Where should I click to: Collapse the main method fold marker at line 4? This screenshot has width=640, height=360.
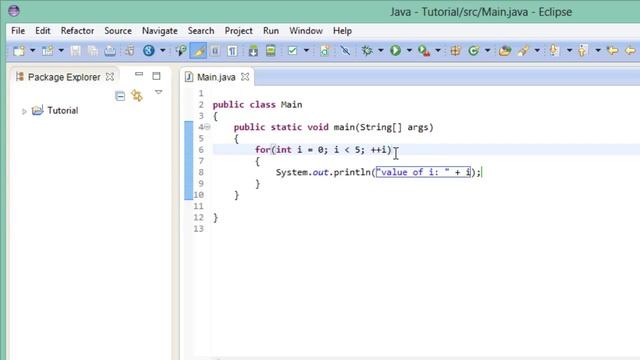207,127
